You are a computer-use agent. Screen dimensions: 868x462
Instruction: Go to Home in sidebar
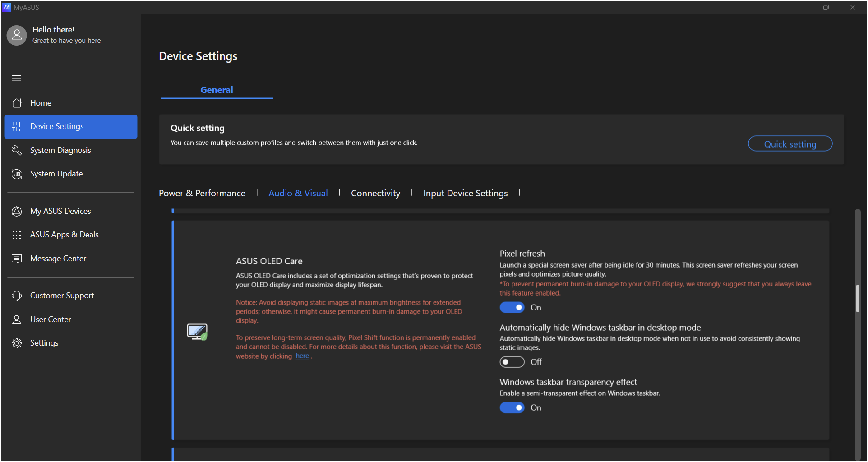coord(71,103)
